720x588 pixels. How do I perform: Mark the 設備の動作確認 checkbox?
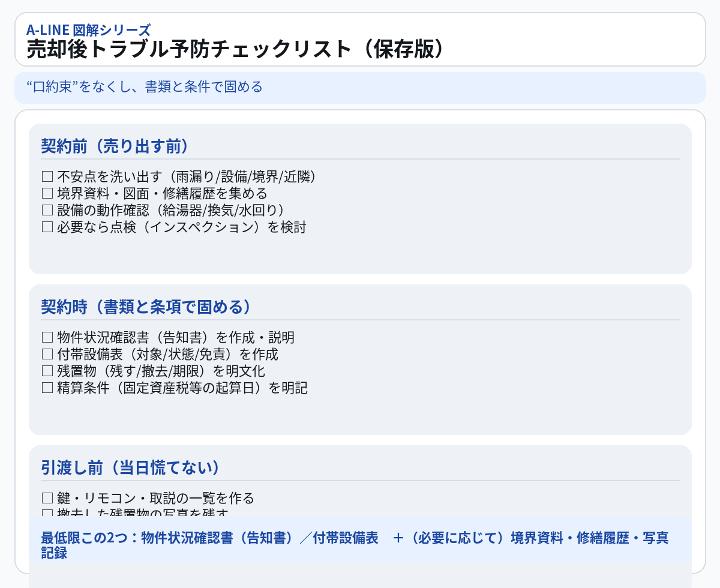[47, 211]
